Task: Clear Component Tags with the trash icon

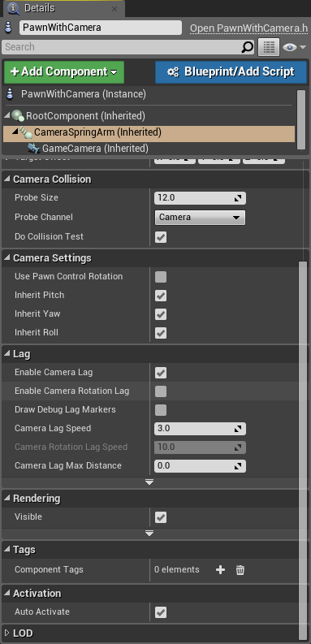Action: pos(240,569)
